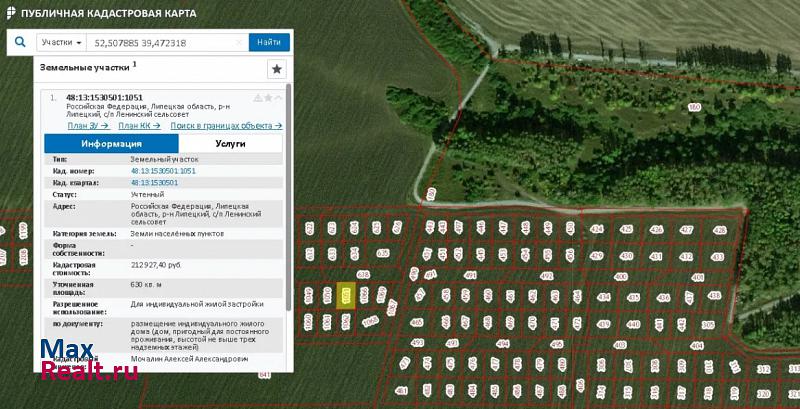This screenshot has width=800, height=409.
Task: Open cadastral quarter 48:13:1530501 link
Action: 154,183
